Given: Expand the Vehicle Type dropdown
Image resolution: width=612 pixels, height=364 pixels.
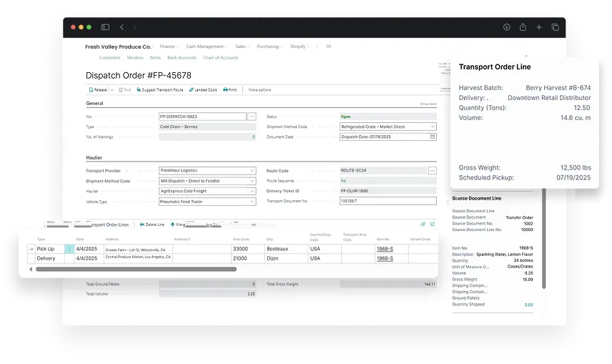Looking at the screenshot, I should 252,202.
